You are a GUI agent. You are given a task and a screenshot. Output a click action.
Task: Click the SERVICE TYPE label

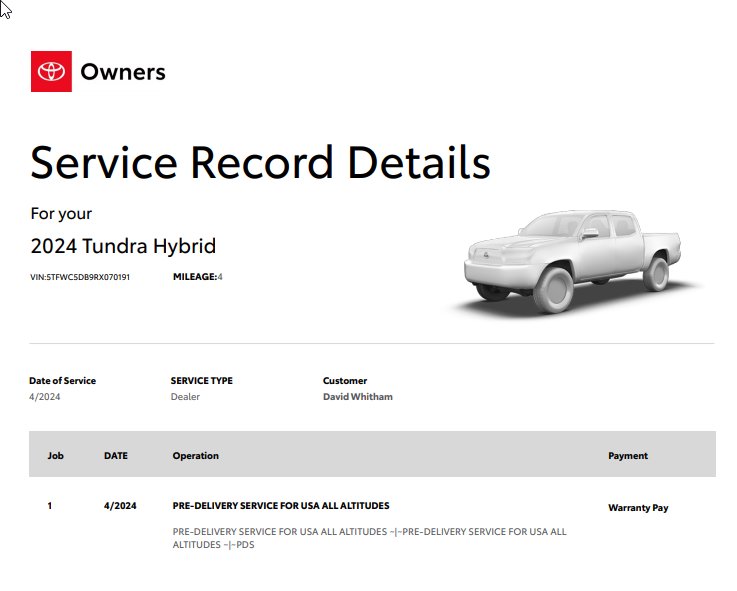[202, 381]
